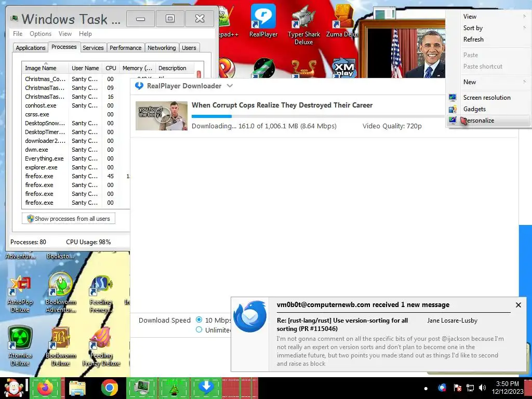Open Task Manager's View menu
The image size is (532, 399).
click(x=65, y=34)
